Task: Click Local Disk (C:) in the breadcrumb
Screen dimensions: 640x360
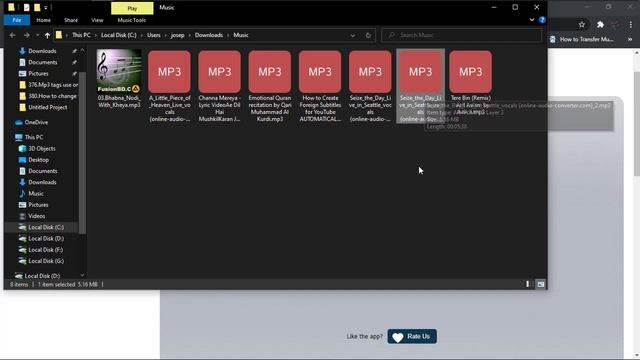Action: point(118,35)
